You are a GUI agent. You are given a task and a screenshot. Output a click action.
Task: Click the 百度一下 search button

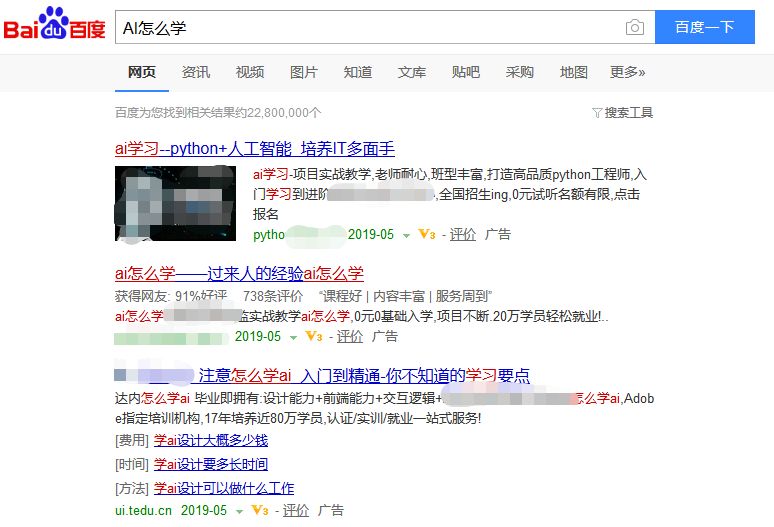704,27
